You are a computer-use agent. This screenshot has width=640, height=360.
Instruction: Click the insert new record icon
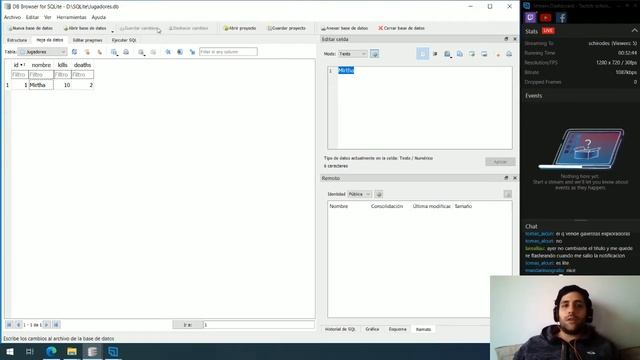(141, 52)
